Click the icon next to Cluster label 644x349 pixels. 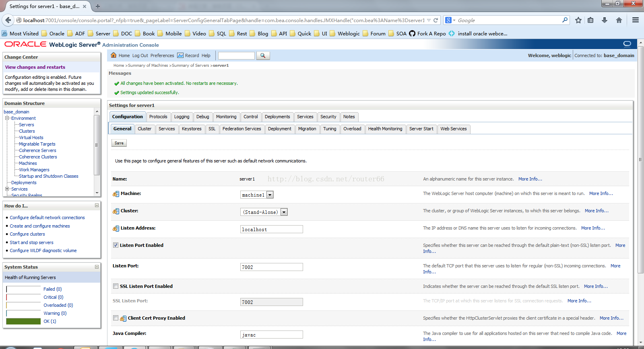click(x=116, y=211)
